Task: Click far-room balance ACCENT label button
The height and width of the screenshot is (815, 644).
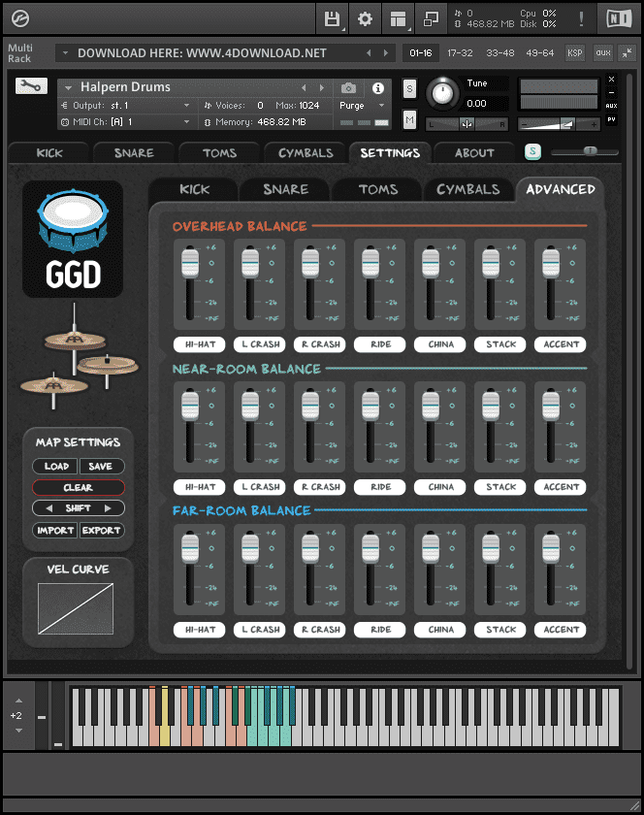Action: pos(561,630)
